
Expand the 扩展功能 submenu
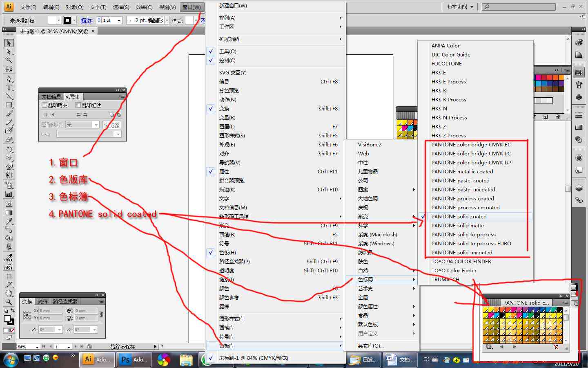pyautogui.click(x=275, y=39)
